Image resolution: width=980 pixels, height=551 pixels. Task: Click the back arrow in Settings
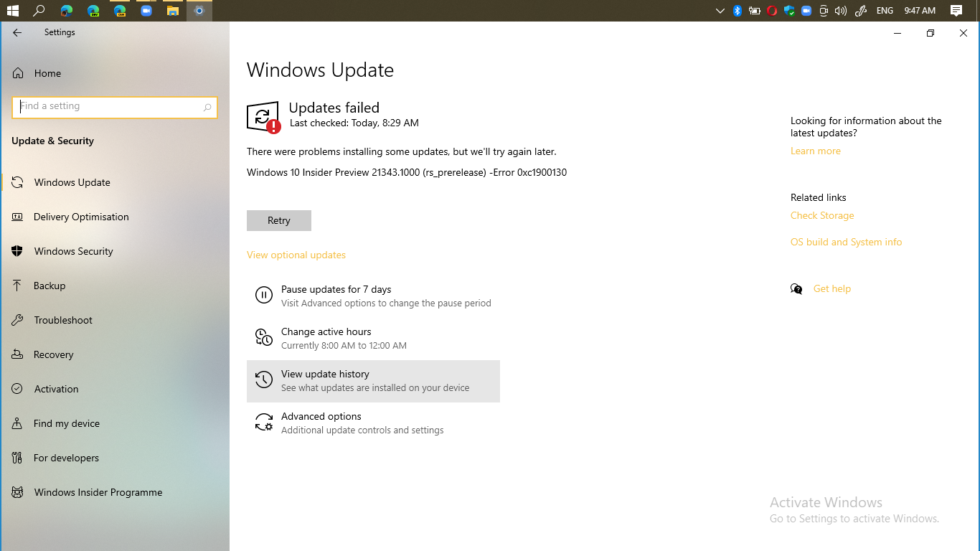coord(17,32)
